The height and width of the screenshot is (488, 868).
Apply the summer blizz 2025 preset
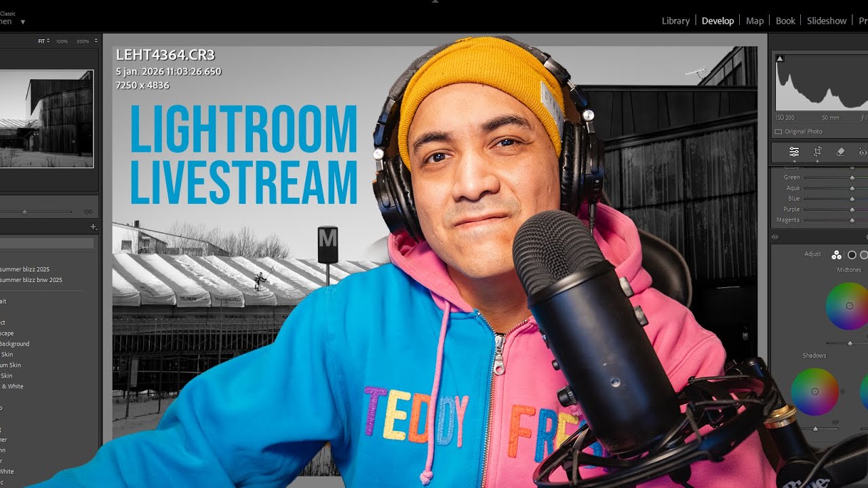click(24, 269)
